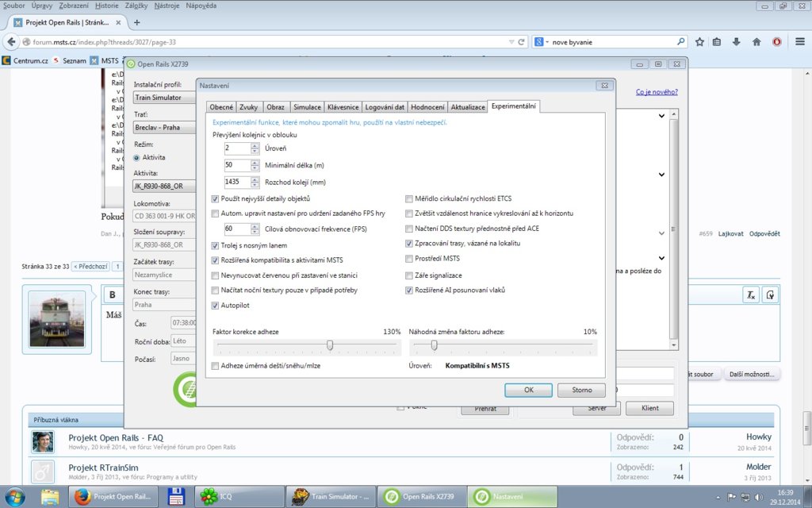
Task: Enable the Prostředí MSTS checkbox
Action: [x=409, y=259]
